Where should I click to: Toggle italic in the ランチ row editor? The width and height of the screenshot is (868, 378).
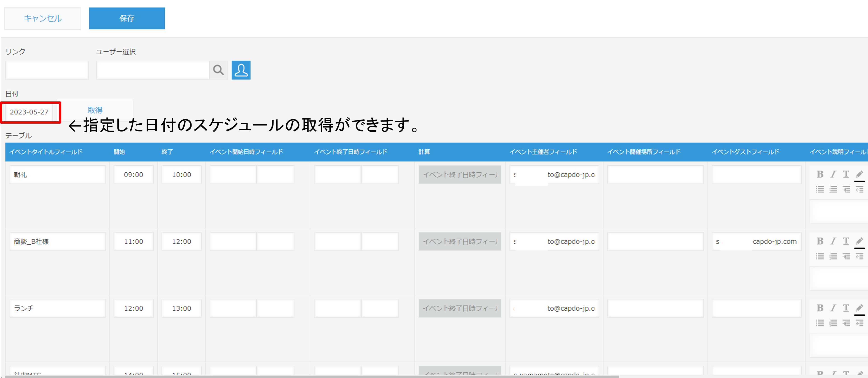click(833, 308)
